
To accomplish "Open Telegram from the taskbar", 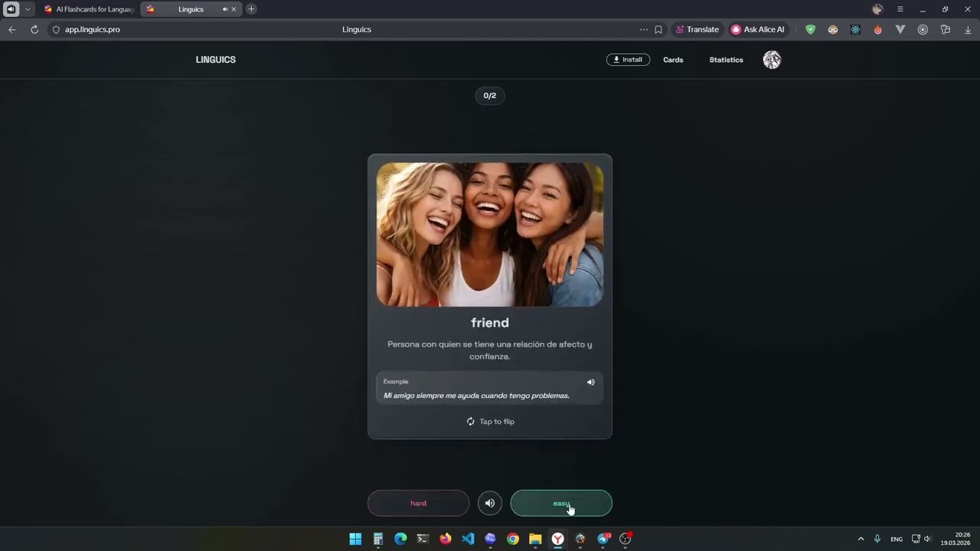I will (603, 539).
